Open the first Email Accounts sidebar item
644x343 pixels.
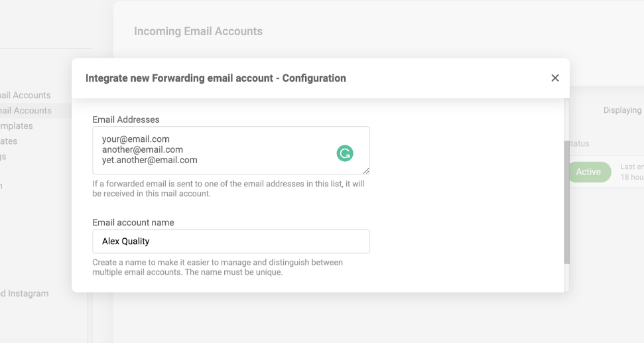(27, 96)
